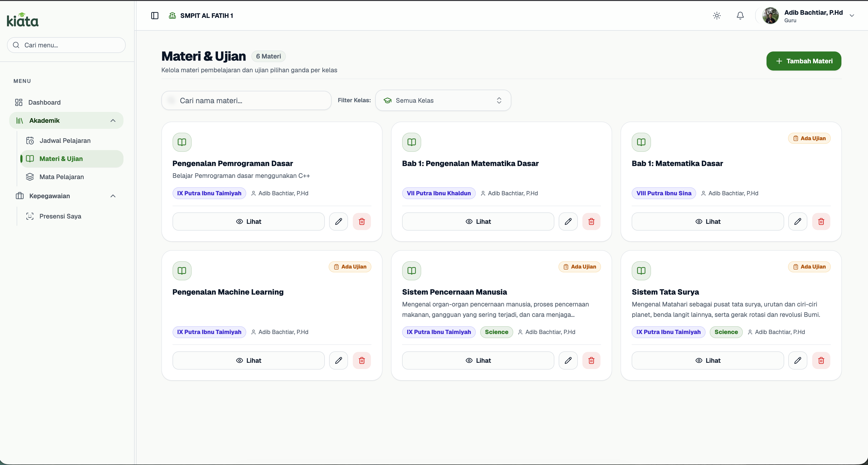Delete Sistem Pencernaan Manusia trash icon
Viewport: 868px width, 465px height.
(x=591, y=361)
